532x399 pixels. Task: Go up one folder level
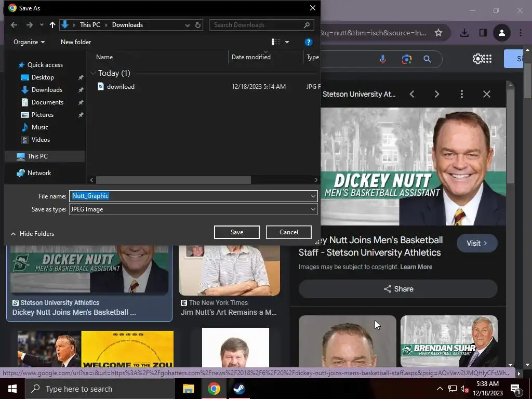pos(52,25)
